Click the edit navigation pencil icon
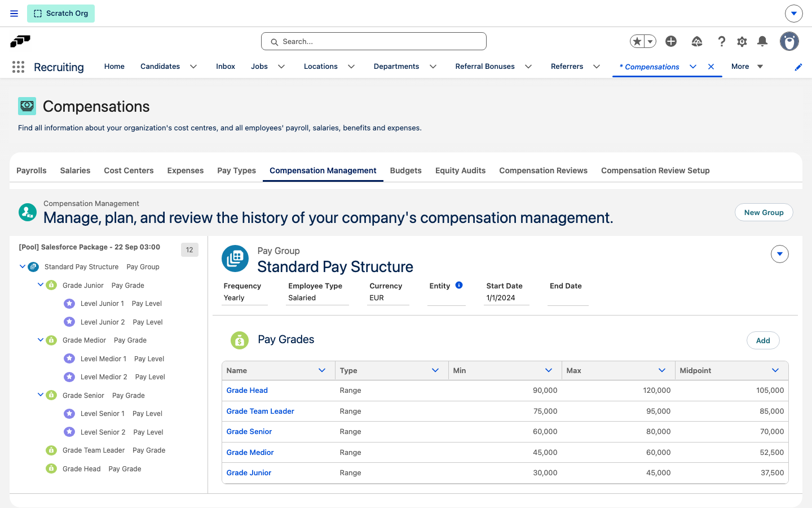 tap(798, 67)
